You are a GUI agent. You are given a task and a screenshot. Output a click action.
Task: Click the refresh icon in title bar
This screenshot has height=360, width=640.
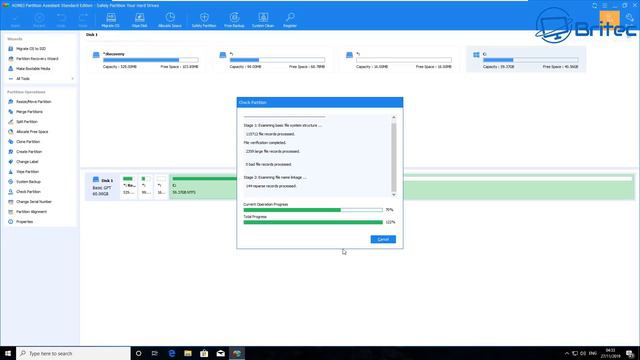tap(594, 5)
